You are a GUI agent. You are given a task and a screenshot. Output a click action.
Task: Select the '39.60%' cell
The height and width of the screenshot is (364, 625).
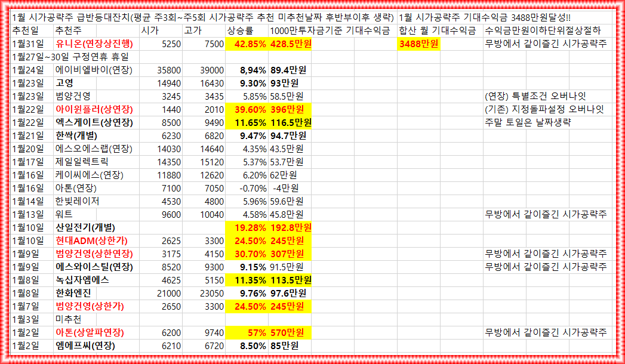tap(247, 110)
